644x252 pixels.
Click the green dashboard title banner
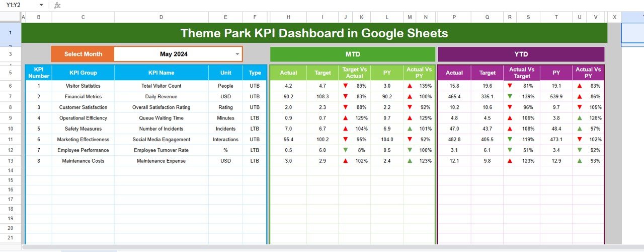(x=314, y=33)
